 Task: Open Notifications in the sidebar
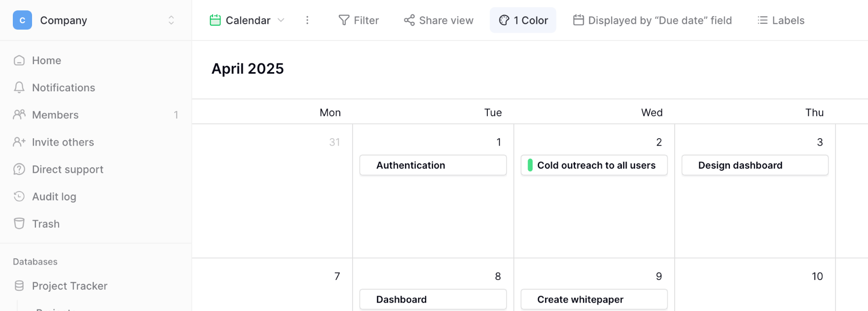(64, 87)
